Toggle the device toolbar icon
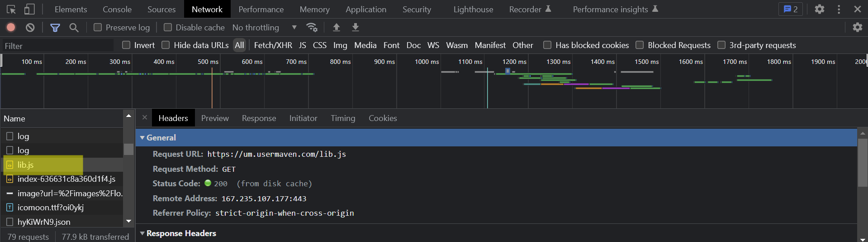868x242 pixels. coord(29,9)
